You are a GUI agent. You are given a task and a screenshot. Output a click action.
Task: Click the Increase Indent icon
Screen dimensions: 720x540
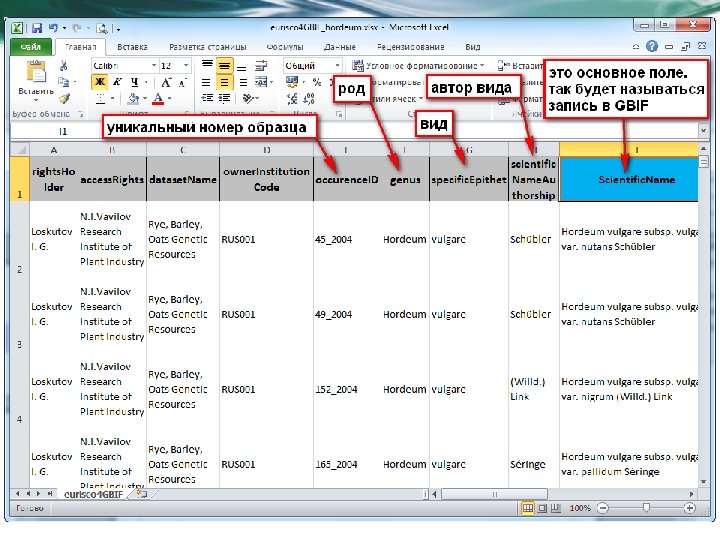point(224,98)
